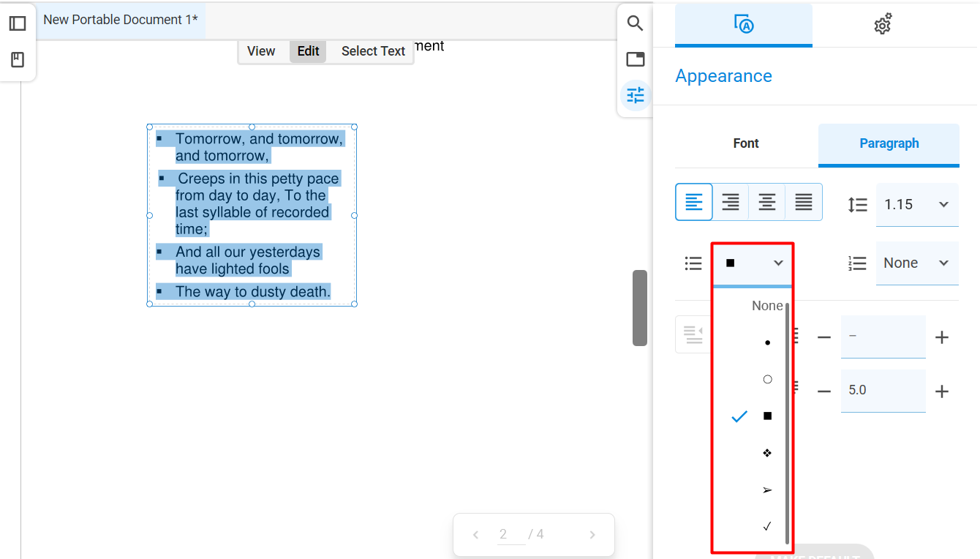Viewport: 980px width, 559px height.
Task: Toggle the properties sliders icon
Action: click(636, 95)
